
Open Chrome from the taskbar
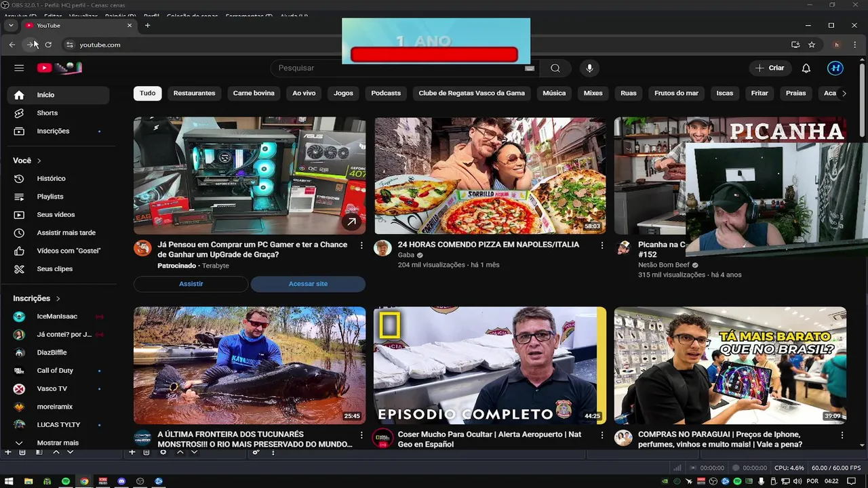[x=84, y=481]
